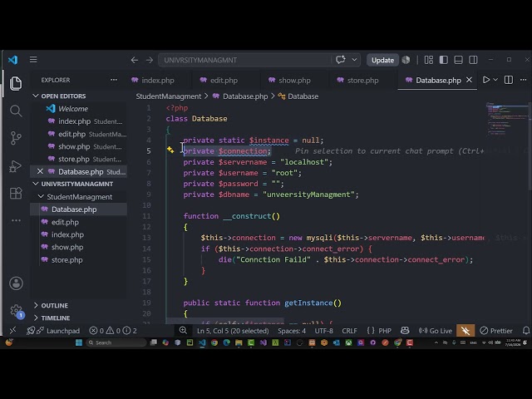This screenshot has height=399, width=532.
Task: Open Welcome in Open Editors list
Action: (x=73, y=109)
